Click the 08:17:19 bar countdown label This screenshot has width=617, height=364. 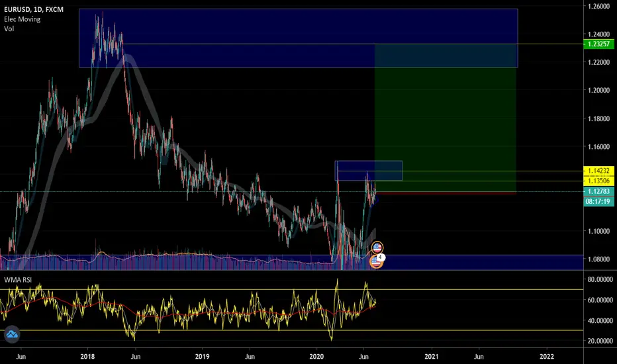click(598, 201)
